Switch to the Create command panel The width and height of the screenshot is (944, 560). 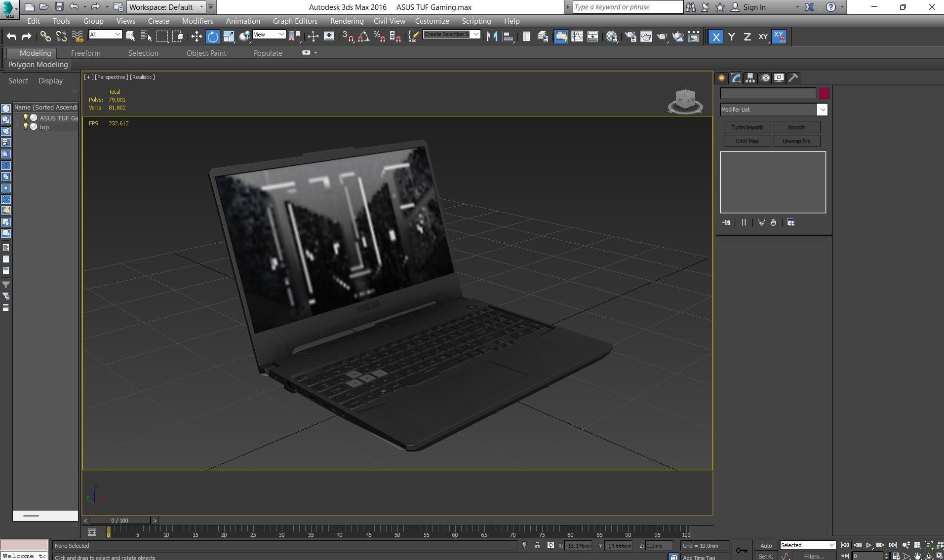point(722,78)
